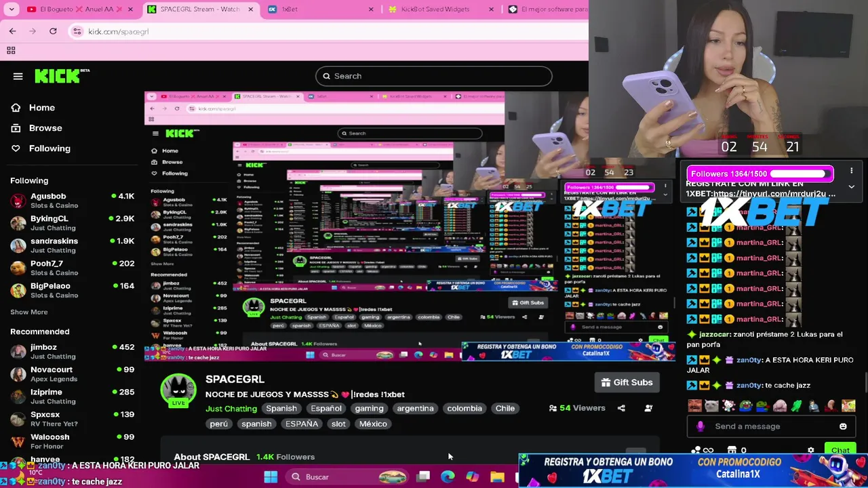Switch to KickBot Saved Widgets tab
Viewport: 868px width, 488px height.
click(440, 9)
